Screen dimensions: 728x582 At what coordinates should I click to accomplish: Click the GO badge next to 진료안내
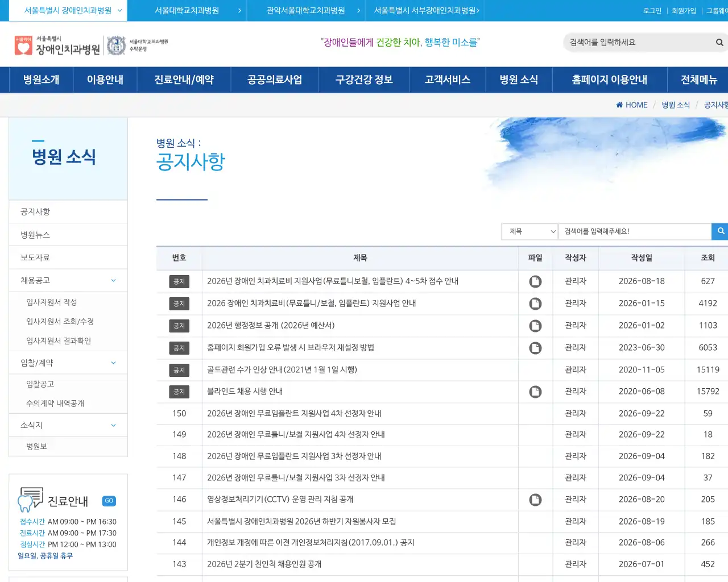pyautogui.click(x=109, y=501)
